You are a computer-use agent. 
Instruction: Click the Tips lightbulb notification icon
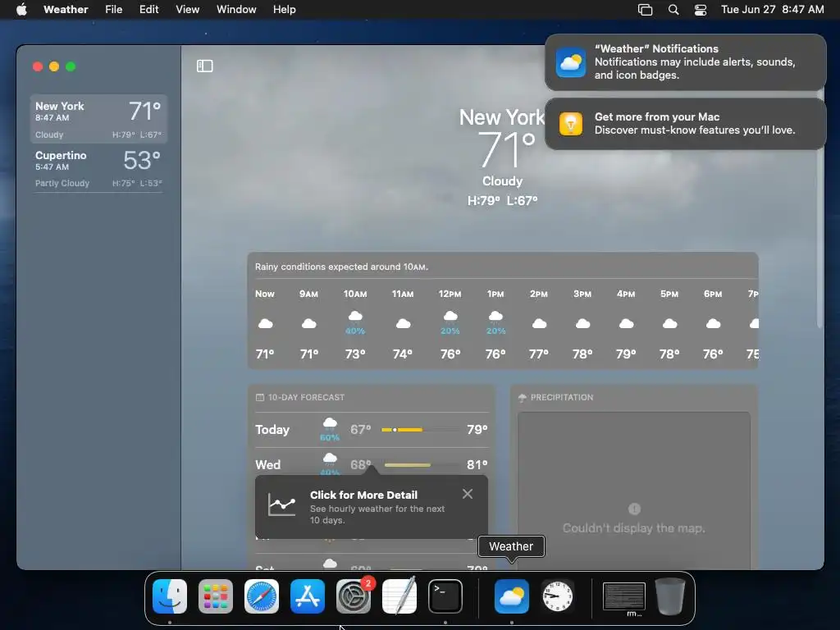(571, 124)
